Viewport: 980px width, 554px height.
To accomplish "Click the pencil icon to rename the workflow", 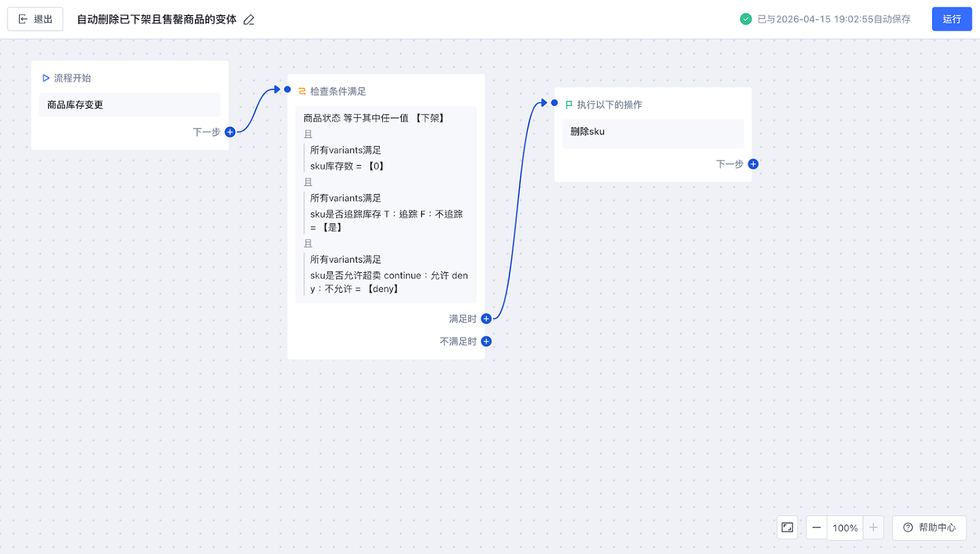I will coord(249,20).
